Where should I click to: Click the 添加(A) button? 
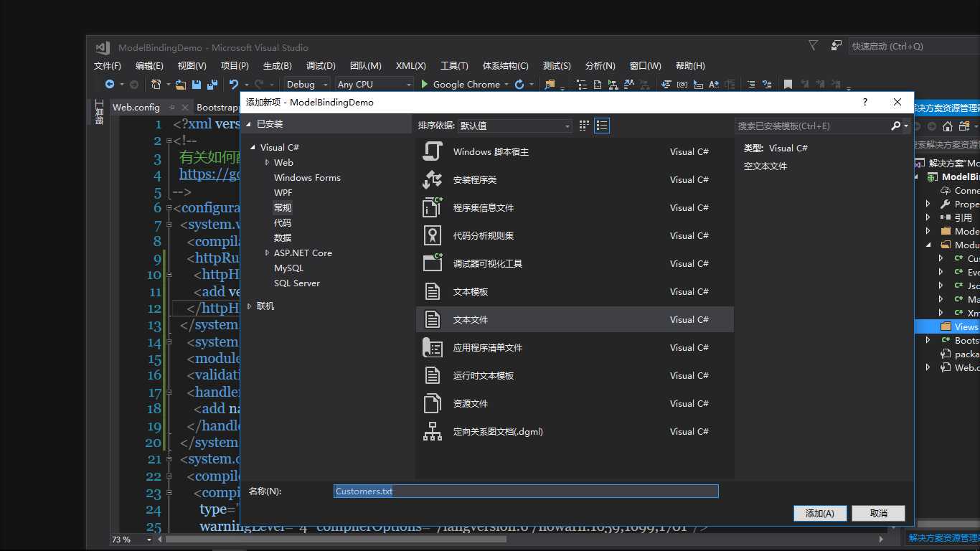(820, 513)
